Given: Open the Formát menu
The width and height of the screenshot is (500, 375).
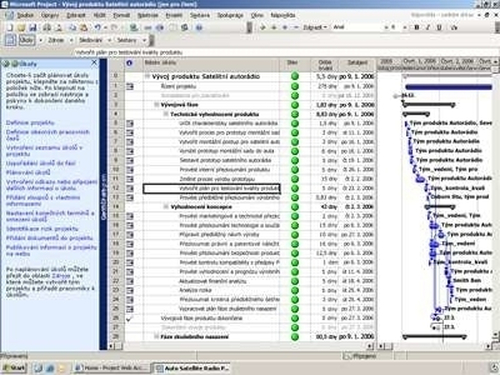Looking at the screenshot, I should click(121, 15).
